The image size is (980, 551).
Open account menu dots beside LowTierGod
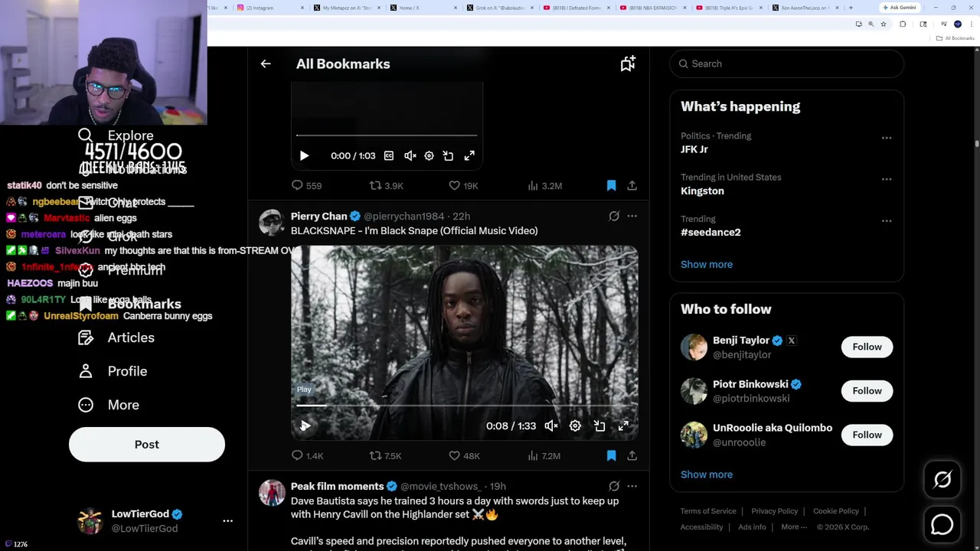pos(227,520)
